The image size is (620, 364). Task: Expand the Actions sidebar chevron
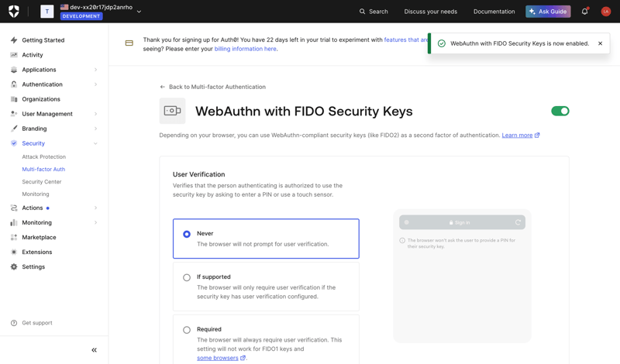pos(95,208)
